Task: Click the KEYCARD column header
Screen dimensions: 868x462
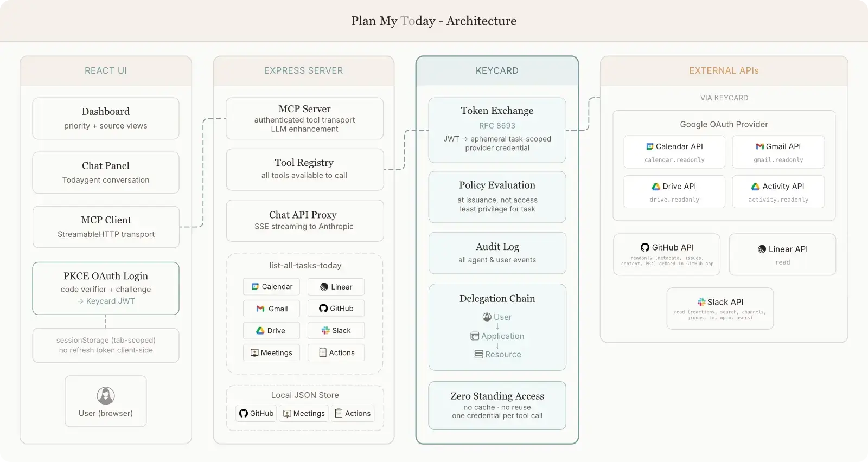Action: pyautogui.click(x=497, y=70)
